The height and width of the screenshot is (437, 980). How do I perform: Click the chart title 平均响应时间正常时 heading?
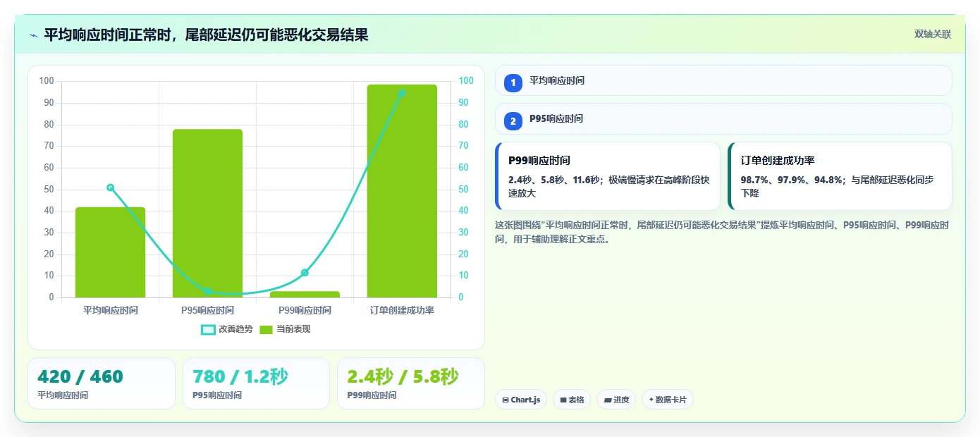pyautogui.click(x=206, y=35)
